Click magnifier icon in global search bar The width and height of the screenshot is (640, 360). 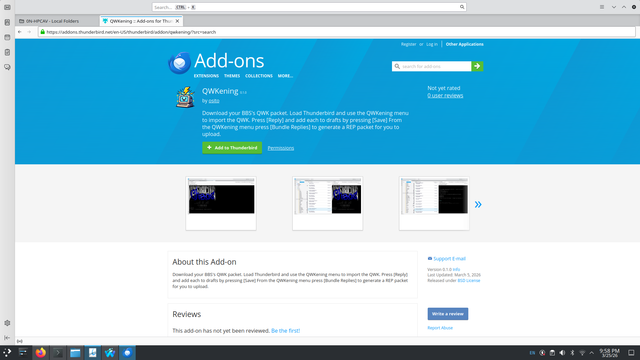click(x=462, y=7)
